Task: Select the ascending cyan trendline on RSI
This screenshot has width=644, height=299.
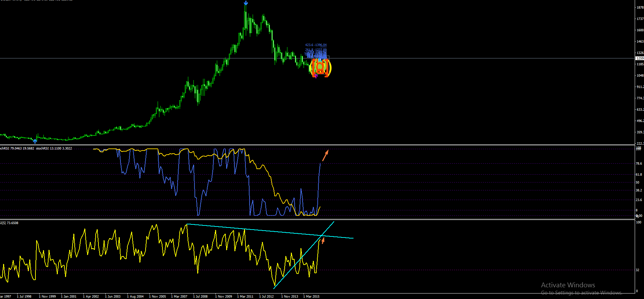Action: click(304, 255)
